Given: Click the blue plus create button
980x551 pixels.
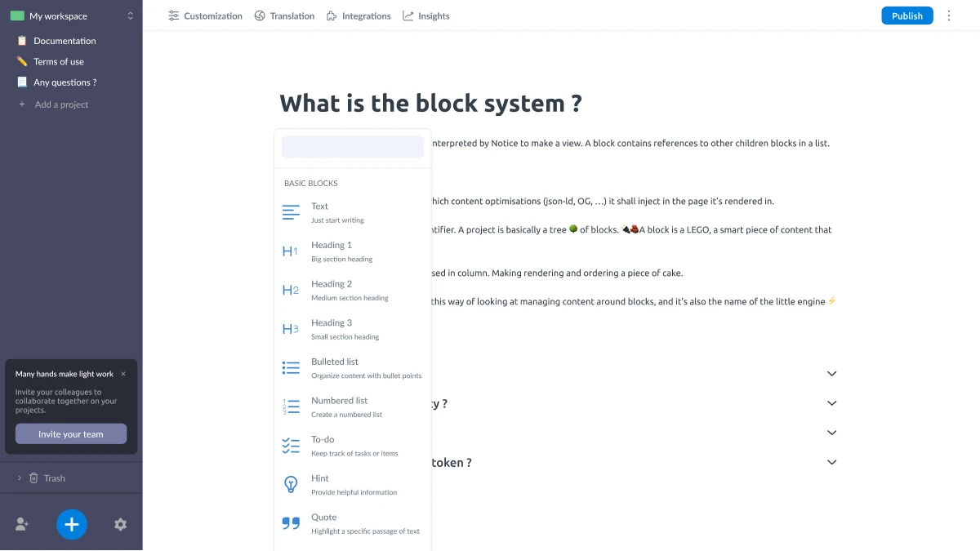Looking at the screenshot, I should [72, 524].
